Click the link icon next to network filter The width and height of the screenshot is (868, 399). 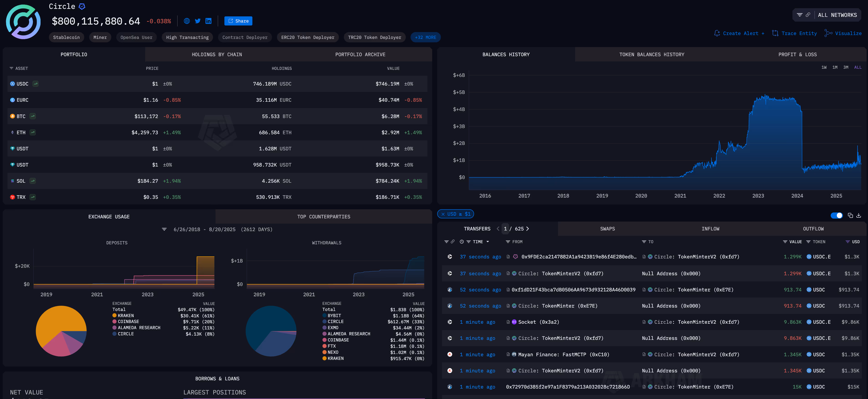pos(808,15)
